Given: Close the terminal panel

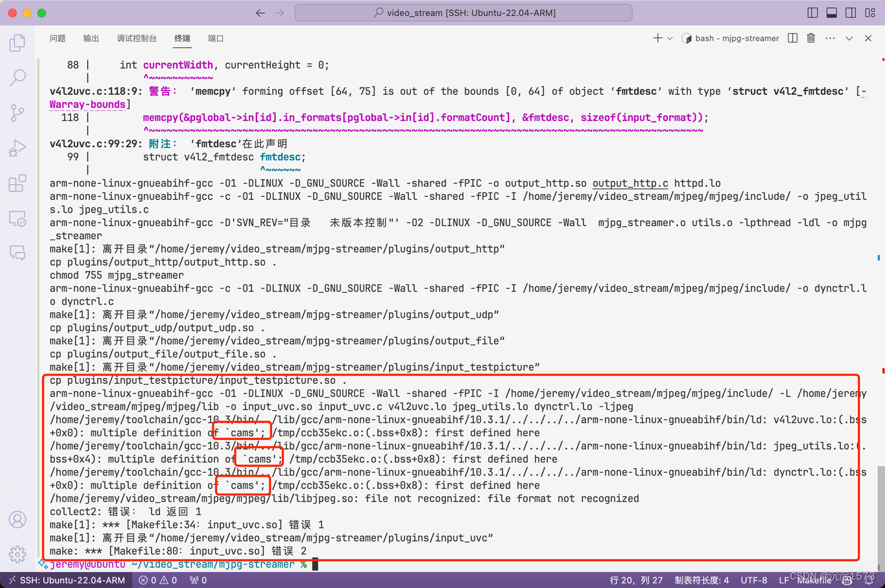Looking at the screenshot, I should click(868, 38).
